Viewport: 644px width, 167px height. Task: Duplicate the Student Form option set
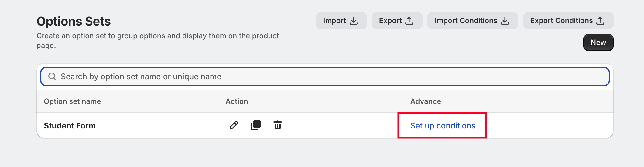coord(256,125)
